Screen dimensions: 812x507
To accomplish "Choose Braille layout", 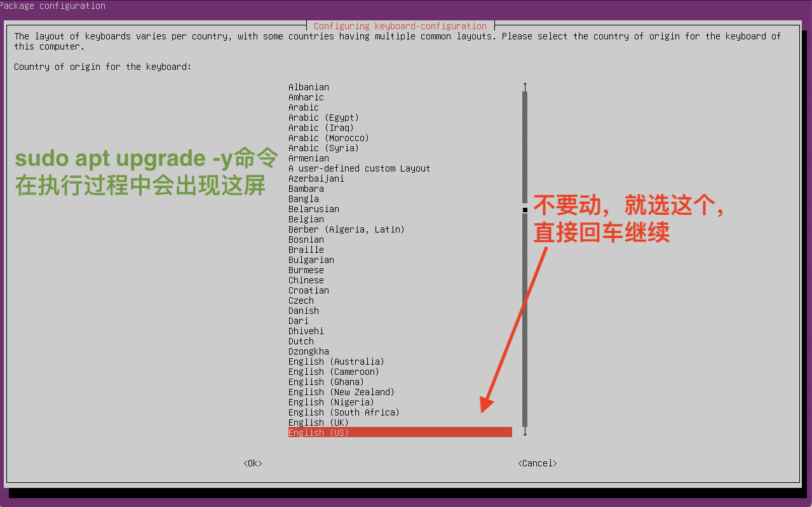I will click(x=306, y=250).
